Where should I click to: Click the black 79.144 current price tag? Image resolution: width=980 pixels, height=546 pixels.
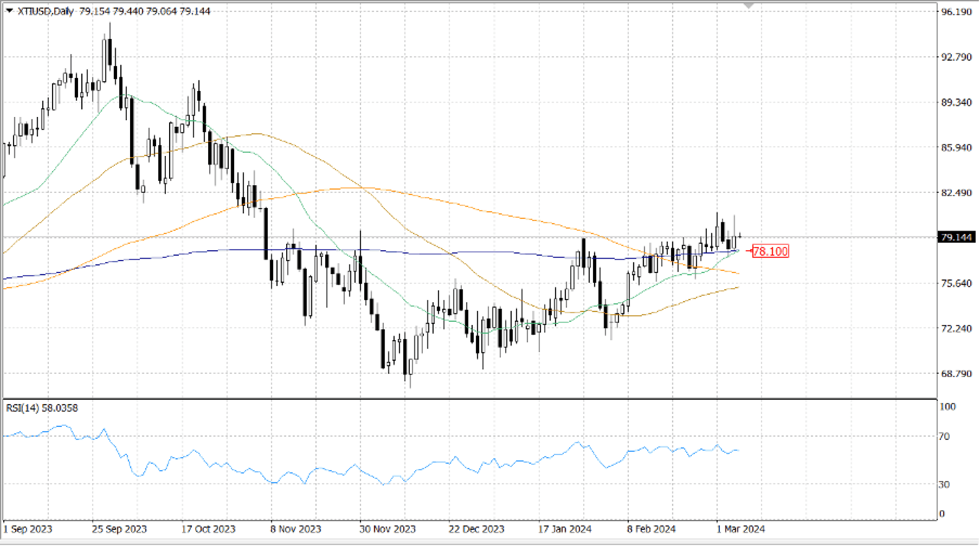click(956, 237)
